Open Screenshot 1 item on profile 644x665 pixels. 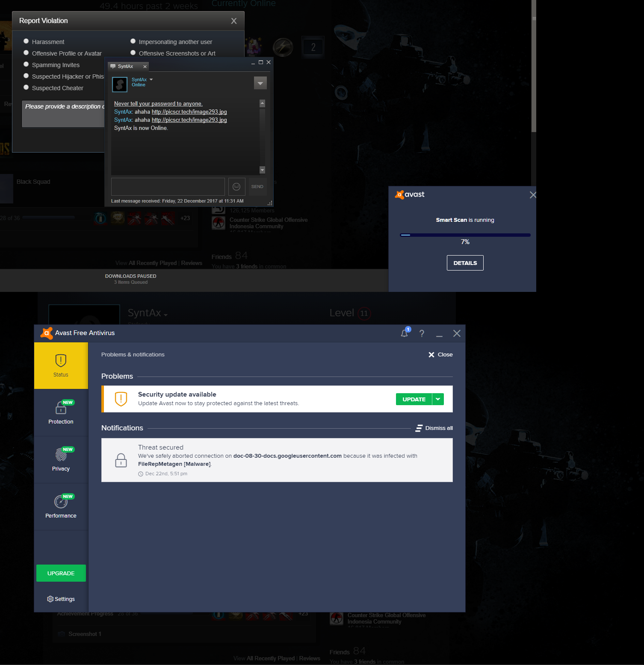(85, 634)
